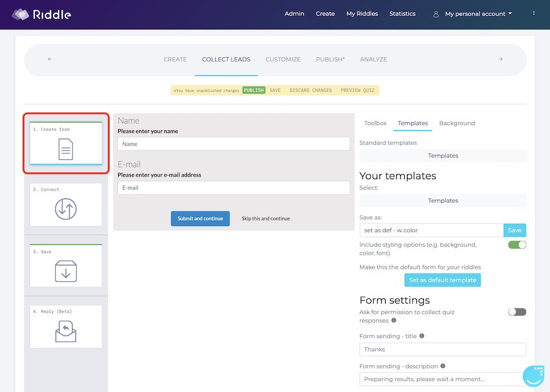Switch to the CREATE step tab
Viewport: 550px width, 392px height.
(175, 59)
